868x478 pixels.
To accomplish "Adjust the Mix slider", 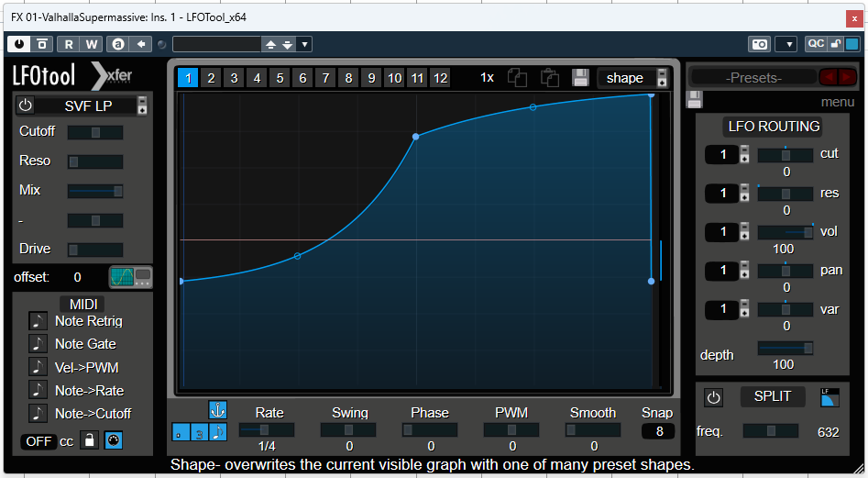I will coord(95,191).
